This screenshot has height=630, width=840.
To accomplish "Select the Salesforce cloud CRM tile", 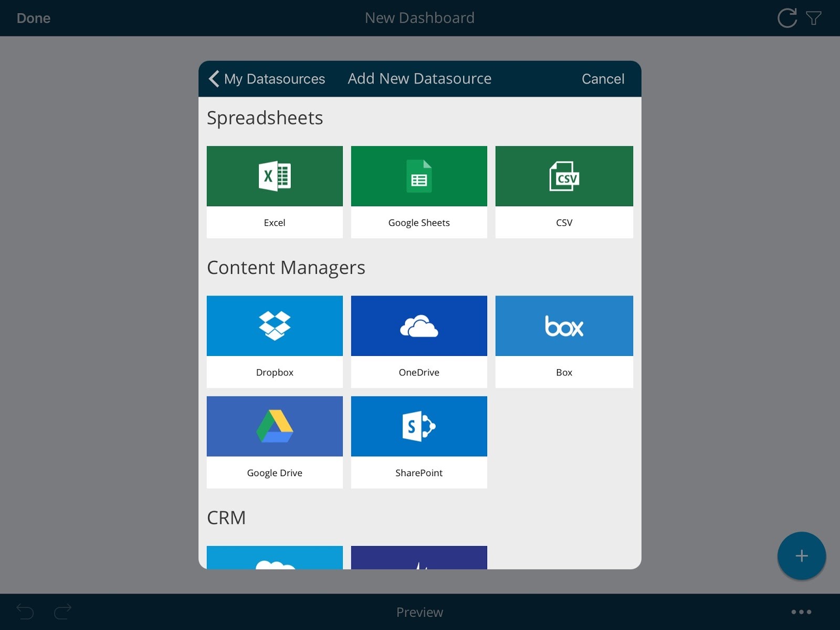I will pos(275,558).
